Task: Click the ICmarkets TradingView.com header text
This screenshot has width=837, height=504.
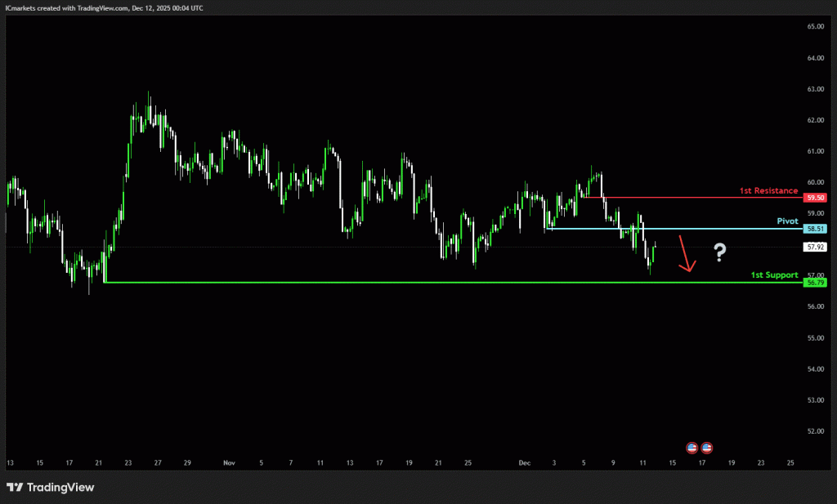Action: click(x=105, y=7)
